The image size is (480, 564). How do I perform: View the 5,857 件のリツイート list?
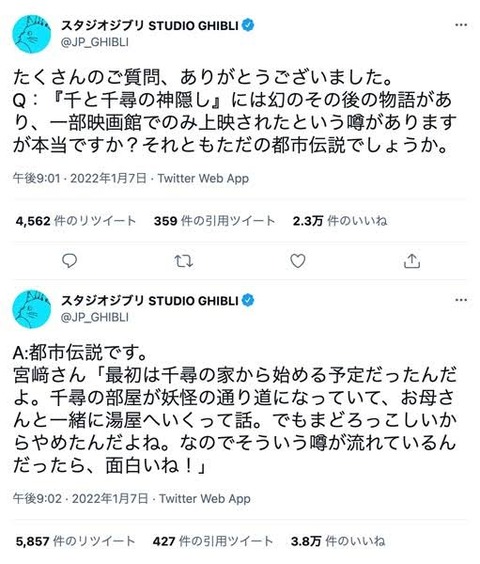[75, 541]
